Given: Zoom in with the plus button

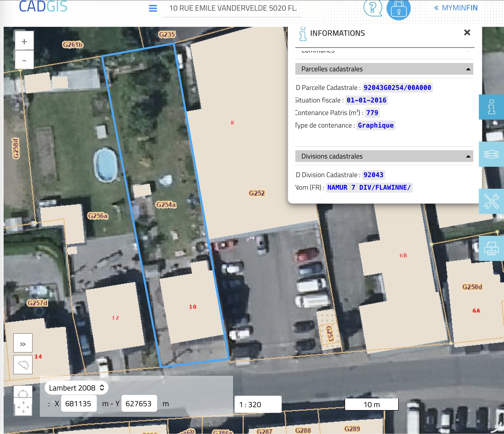Looking at the screenshot, I should [24, 41].
